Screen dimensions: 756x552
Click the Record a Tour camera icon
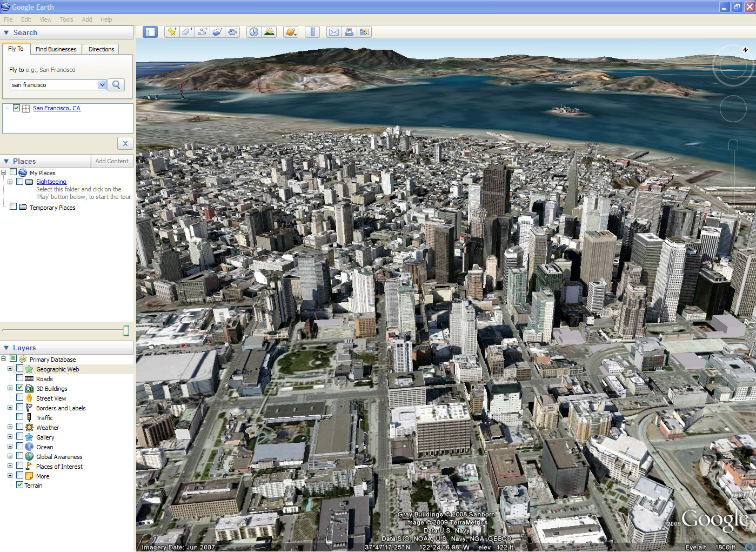pyautogui.click(x=232, y=32)
